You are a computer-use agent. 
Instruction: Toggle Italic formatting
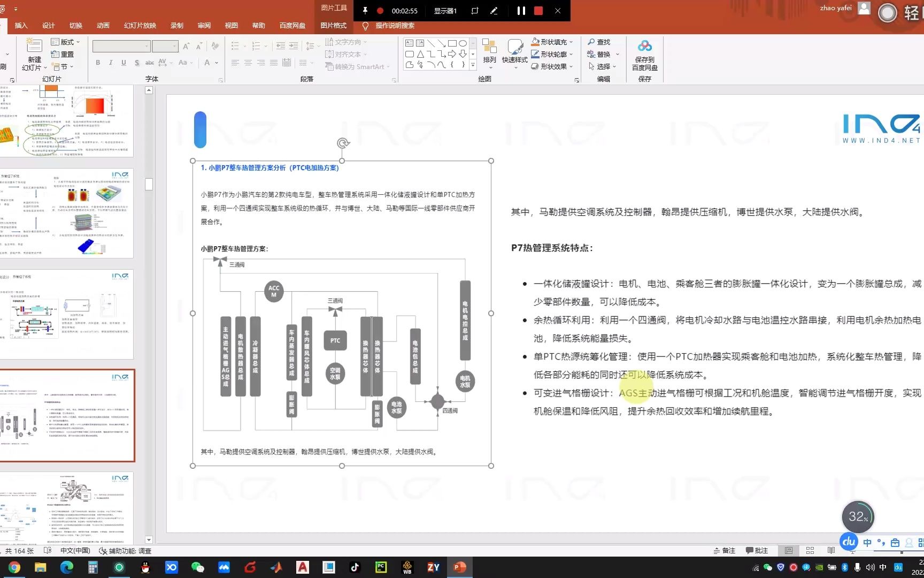(111, 63)
